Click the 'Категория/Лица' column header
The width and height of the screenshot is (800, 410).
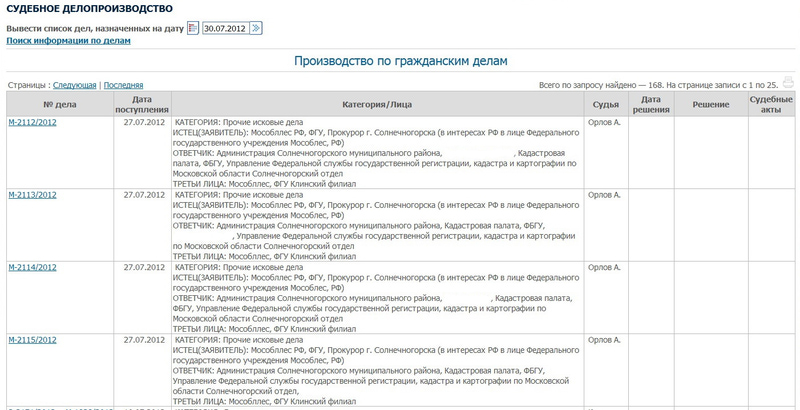pyautogui.click(x=377, y=103)
